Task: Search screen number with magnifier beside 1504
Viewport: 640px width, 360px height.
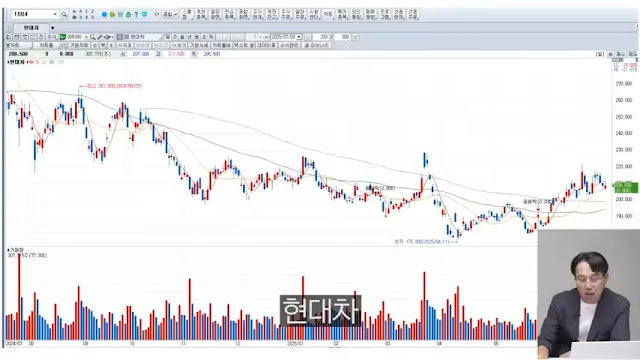Action: (x=64, y=14)
